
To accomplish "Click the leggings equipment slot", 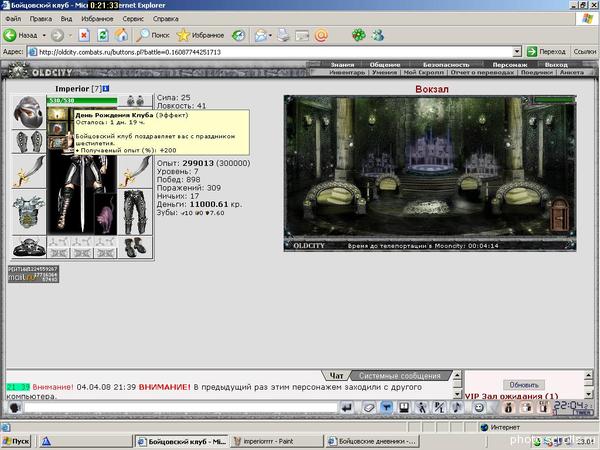I will [x=135, y=212].
